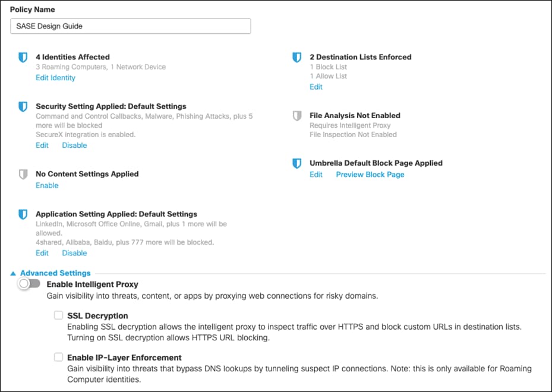Click the 'Policy Name' label

tap(33, 10)
